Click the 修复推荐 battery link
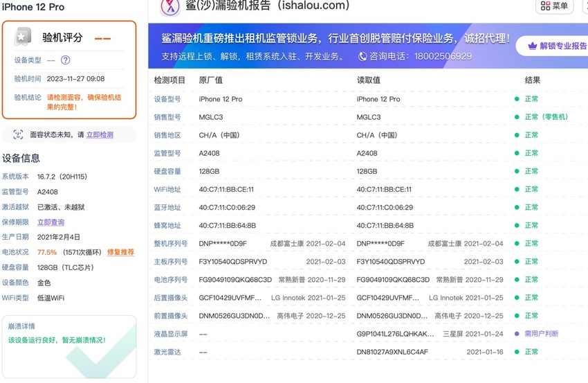The width and height of the screenshot is (588, 383). point(120,252)
